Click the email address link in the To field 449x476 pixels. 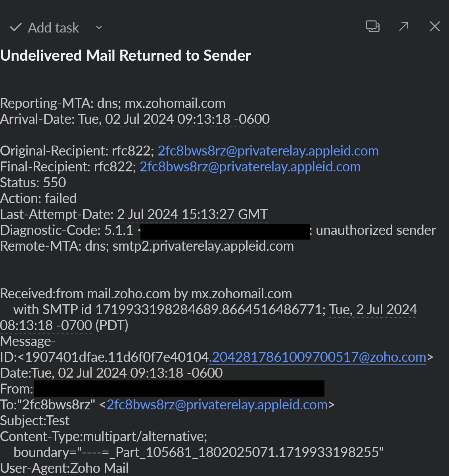[217, 405]
